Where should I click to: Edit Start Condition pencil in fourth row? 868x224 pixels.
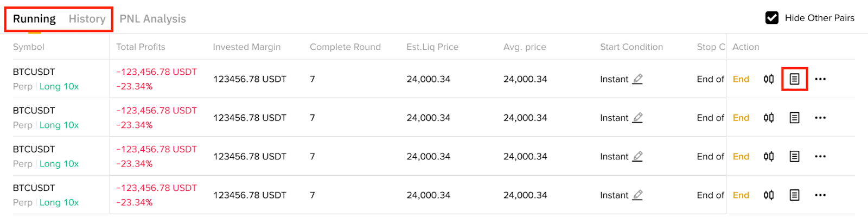pos(638,195)
